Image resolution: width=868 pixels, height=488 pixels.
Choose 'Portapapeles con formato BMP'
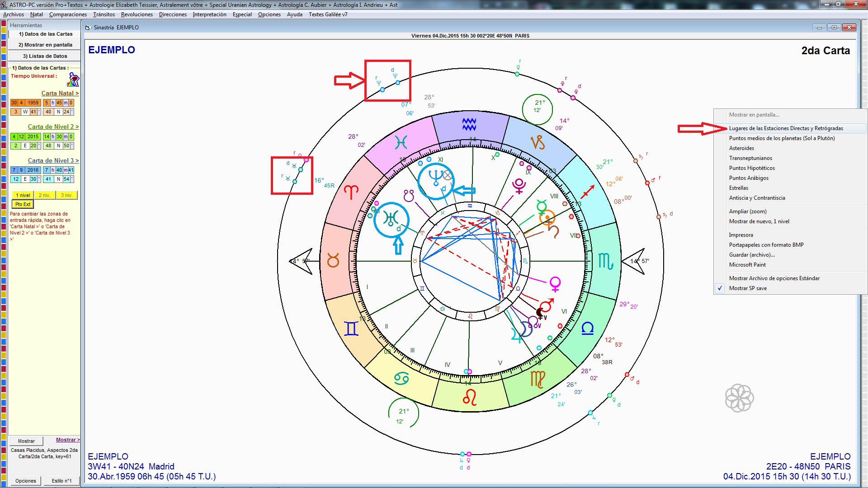point(766,245)
